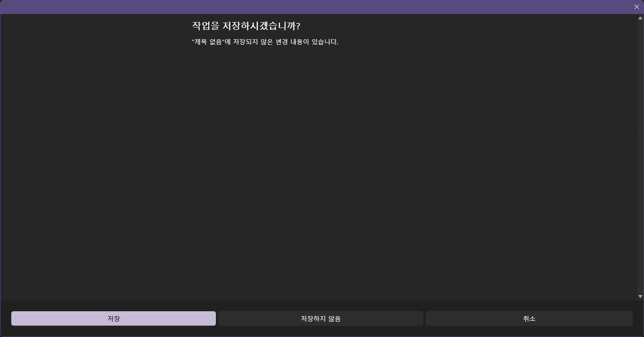Dismiss the save prompt via 취소
Viewport: 644px width, 337px height.
[x=529, y=318]
